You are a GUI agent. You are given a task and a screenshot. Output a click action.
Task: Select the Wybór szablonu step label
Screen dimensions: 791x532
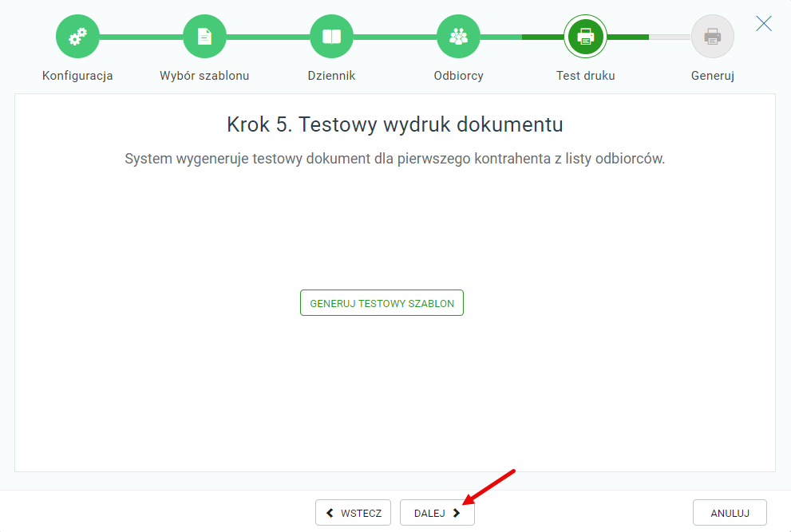coord(204,76)
